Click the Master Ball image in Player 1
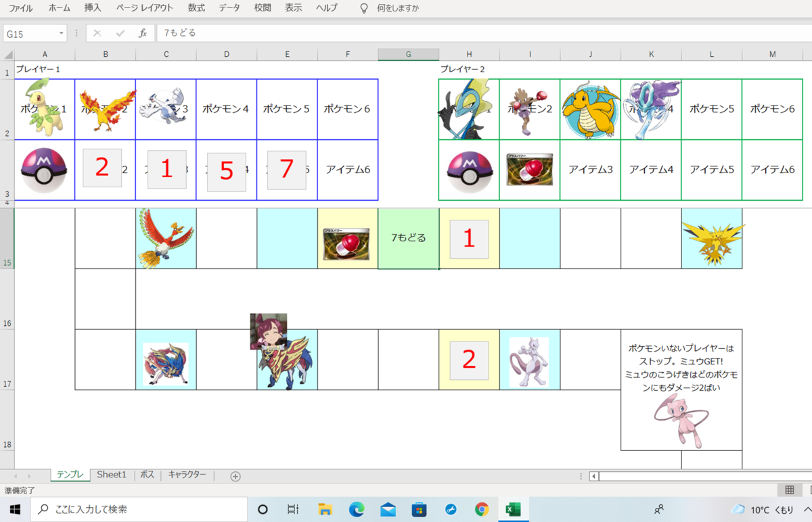812x522 pixels. pyautogui.click(x=44, y=170)
